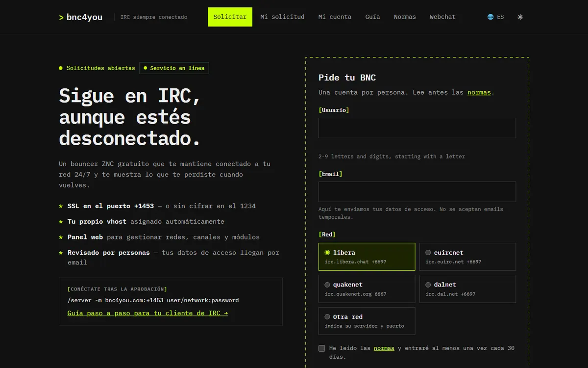Choose quakenet as the network
The image size is (588, 368).
point(367,289)
